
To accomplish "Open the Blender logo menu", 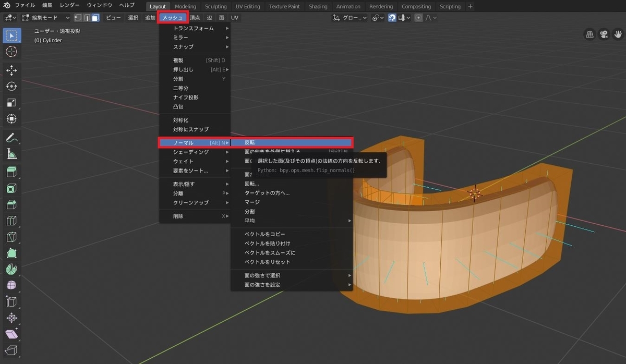I will coord(7,6).
